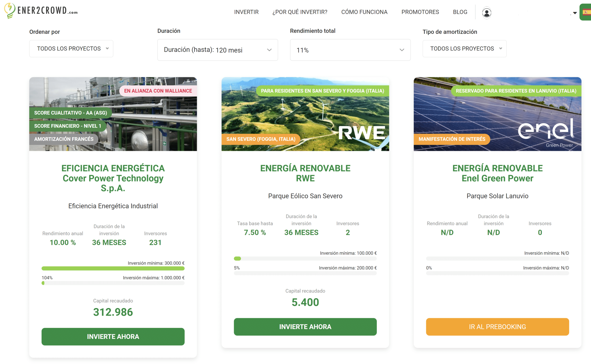
Task: Click AMORTIZACIÓN FRANCÉS badge
Action: pyautogui.click(x=64, y=139)
